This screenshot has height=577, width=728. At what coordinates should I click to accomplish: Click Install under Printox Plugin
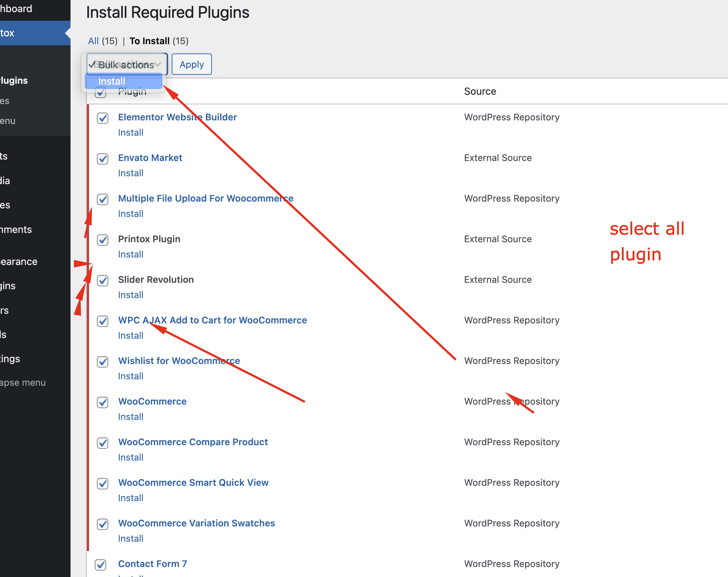pyautogui.click(x=131, y=254)
